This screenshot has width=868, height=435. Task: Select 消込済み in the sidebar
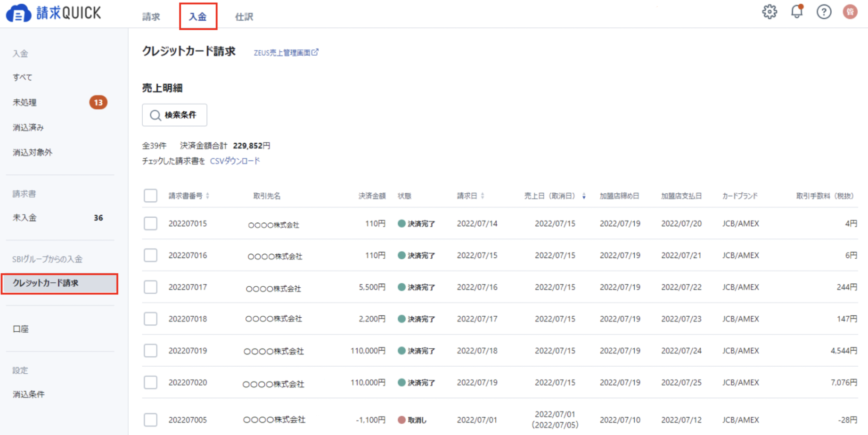tap(28, 127)
